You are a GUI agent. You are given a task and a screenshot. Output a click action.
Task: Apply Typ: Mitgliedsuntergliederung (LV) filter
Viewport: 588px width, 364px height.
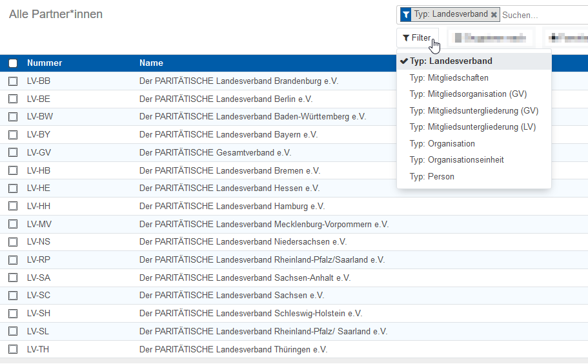point(472,127)
